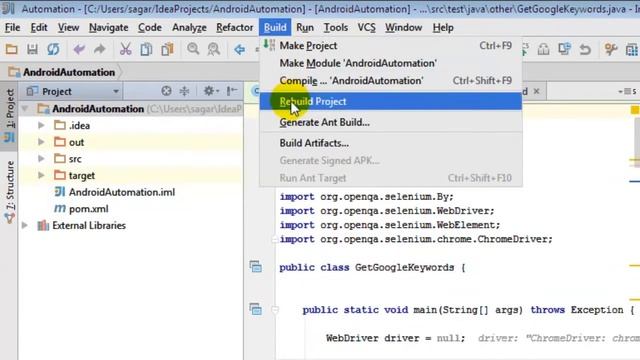Click the run gutter icon beside class GetGoogleKeywords
640x360 pixels.
(256, 267)
